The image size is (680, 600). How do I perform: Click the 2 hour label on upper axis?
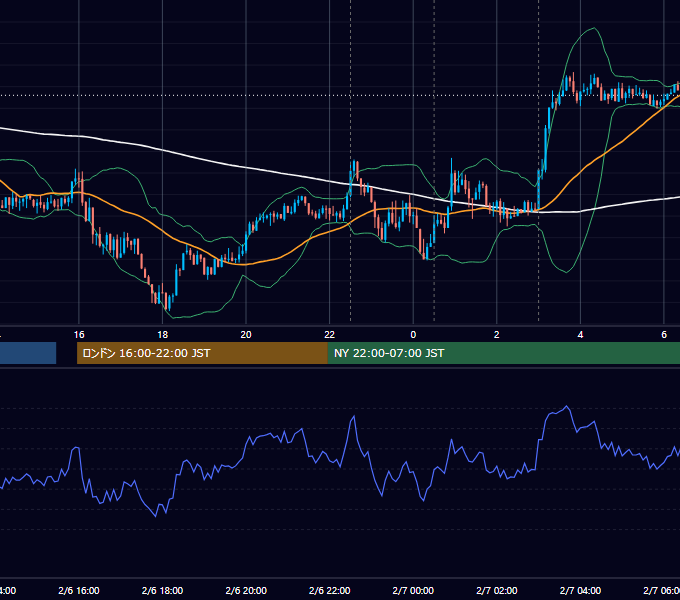(497, 335)
